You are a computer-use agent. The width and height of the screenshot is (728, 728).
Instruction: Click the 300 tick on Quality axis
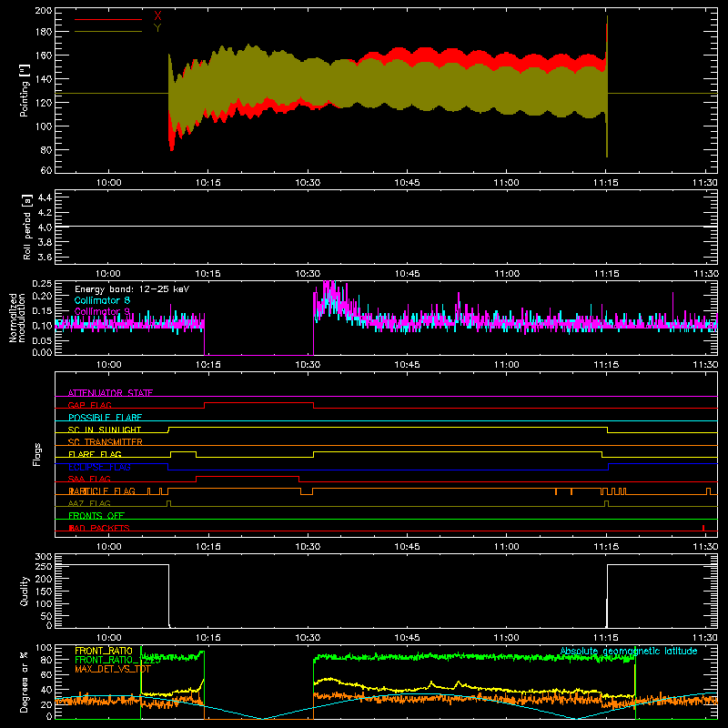[43, 557]
